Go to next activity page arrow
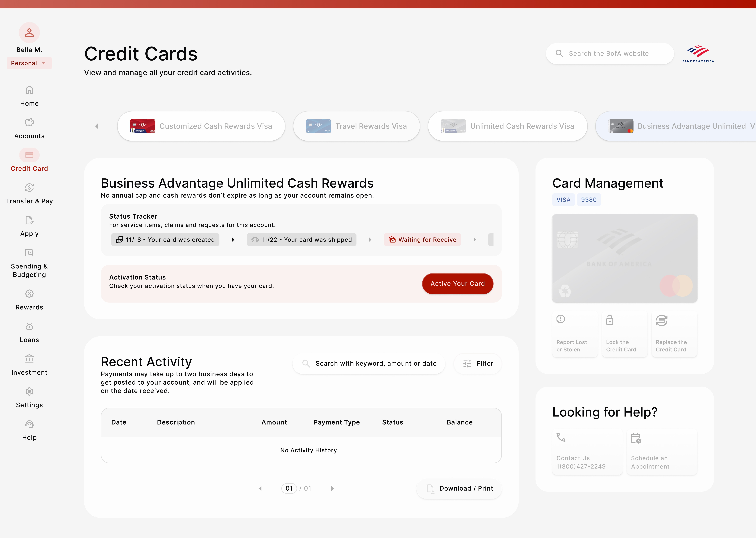 tap(332, 488)
